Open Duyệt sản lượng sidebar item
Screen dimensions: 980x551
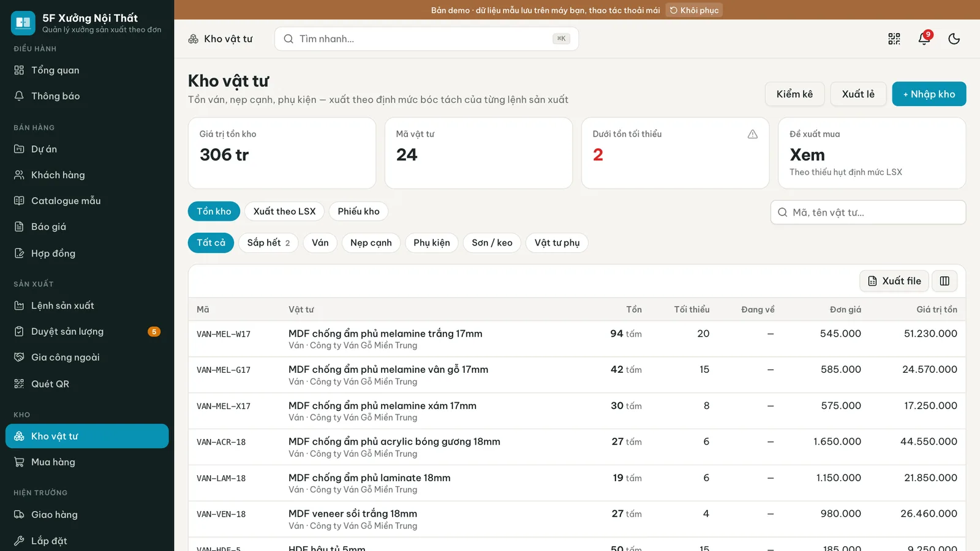click(87, 332)
